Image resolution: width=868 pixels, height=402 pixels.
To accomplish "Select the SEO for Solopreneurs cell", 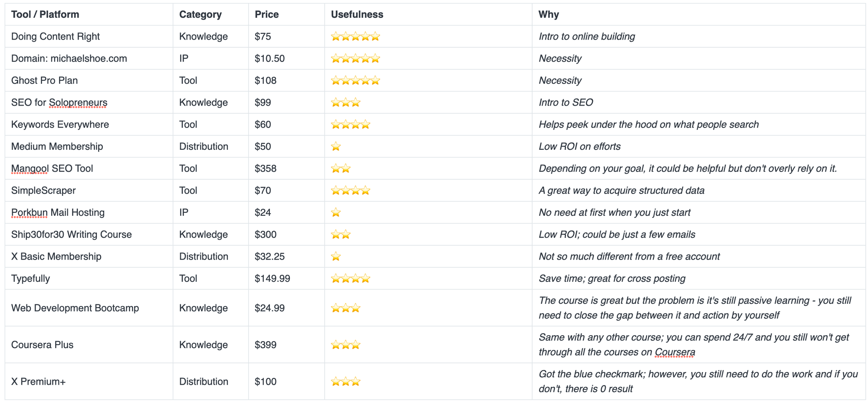I will click(59, 102).
